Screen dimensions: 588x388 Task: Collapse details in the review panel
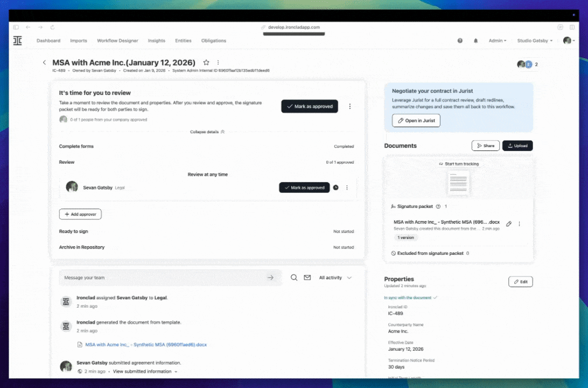(207, 131)
